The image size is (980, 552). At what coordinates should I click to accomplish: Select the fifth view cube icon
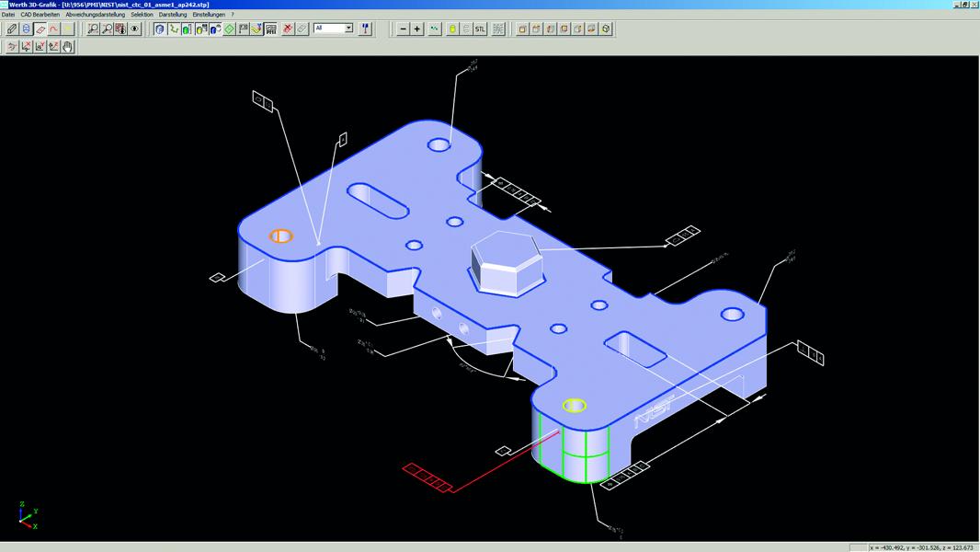click(577, 29)
